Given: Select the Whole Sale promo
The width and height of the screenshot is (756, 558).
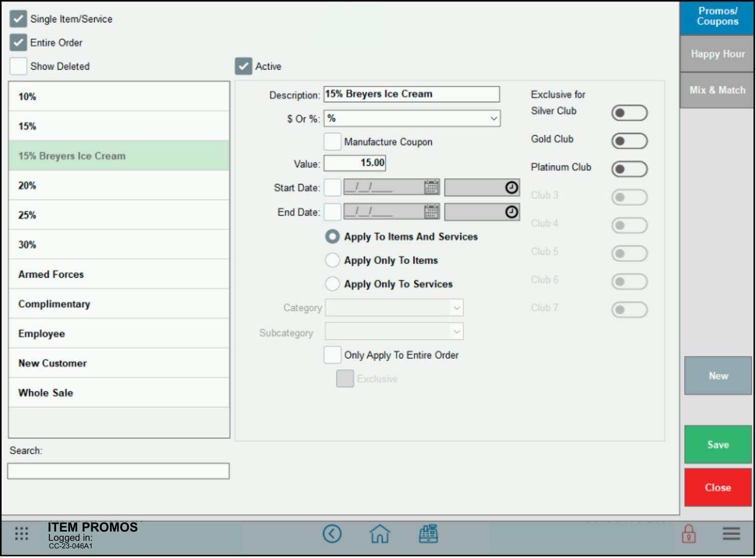Looking at the screenshot, I should click(119, 393).
